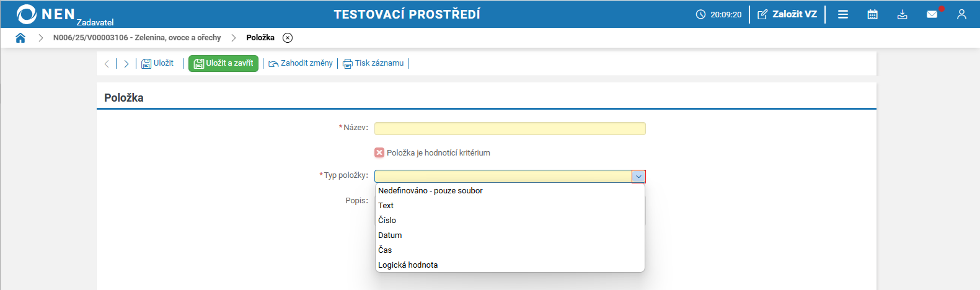Viewport: 980px width, 290px height.
Task: Open the messages envelope icon
Action: (932, 14)
